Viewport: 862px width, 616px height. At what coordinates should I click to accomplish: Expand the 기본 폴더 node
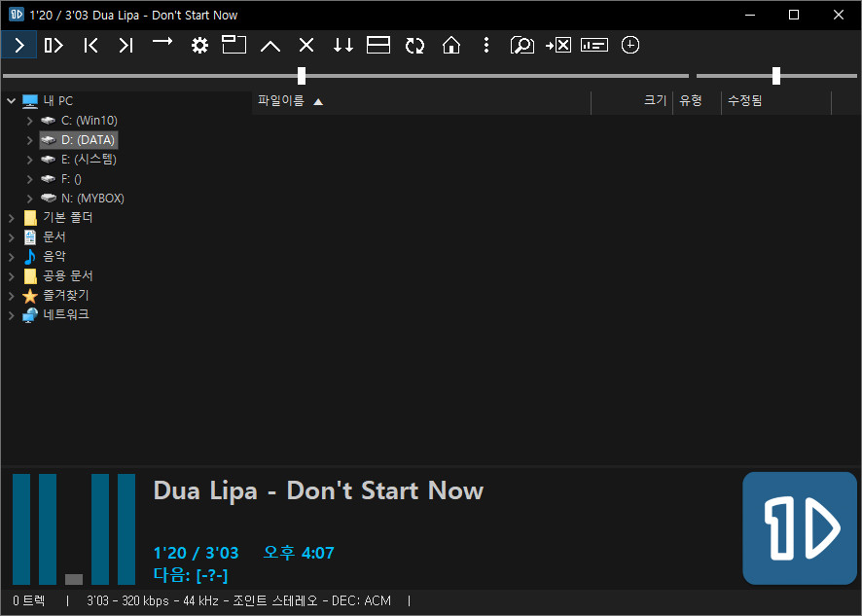[x=11, y=218]
